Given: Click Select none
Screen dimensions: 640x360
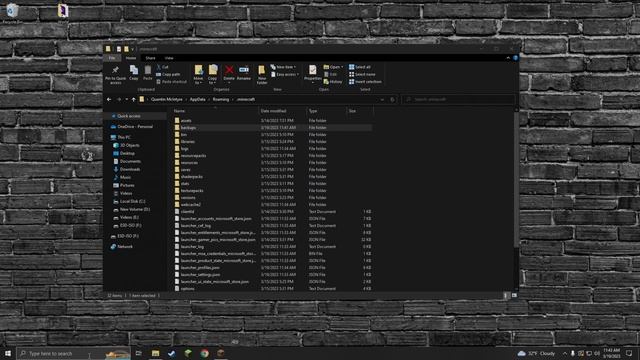Looking at the screenshot, I should (362, 74).
